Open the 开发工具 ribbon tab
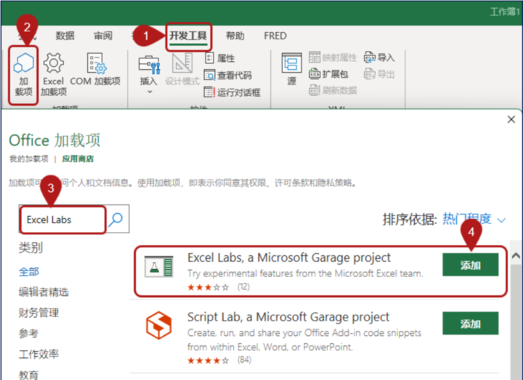The height and width of the screenshot is (380, 523). pyautogui.click(x=188, y=36)
